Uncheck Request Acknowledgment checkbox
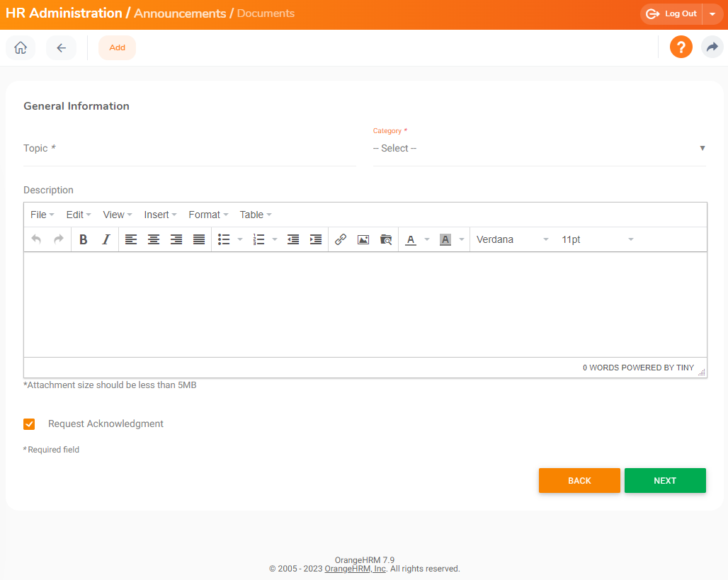The height and width of the screenshot is (580, 728). point(29,424)
